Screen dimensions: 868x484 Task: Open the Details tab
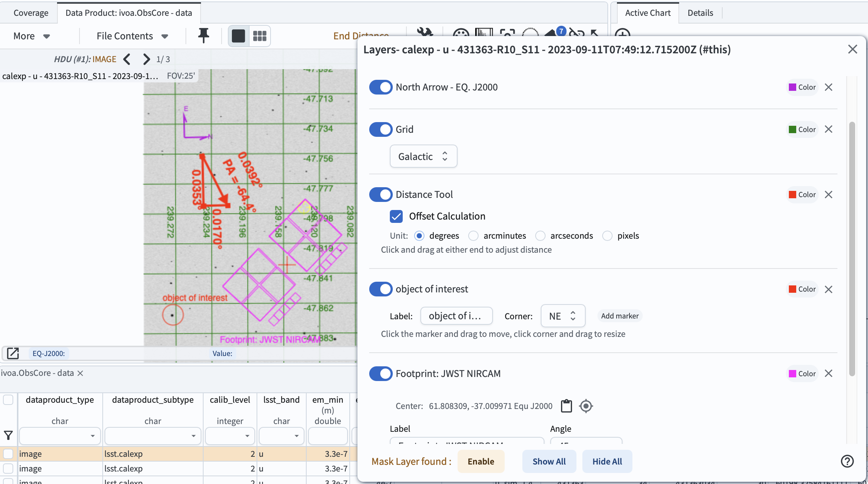point(701,13)
